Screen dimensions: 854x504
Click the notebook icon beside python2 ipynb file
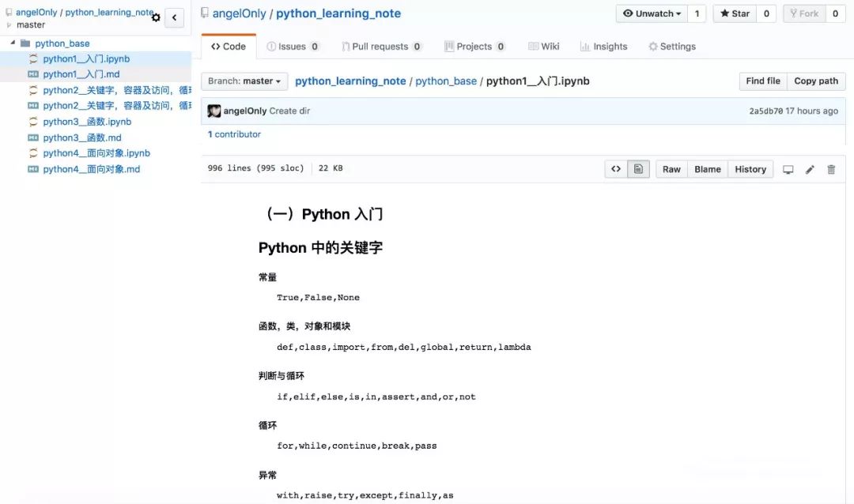[x=33, y=90]
